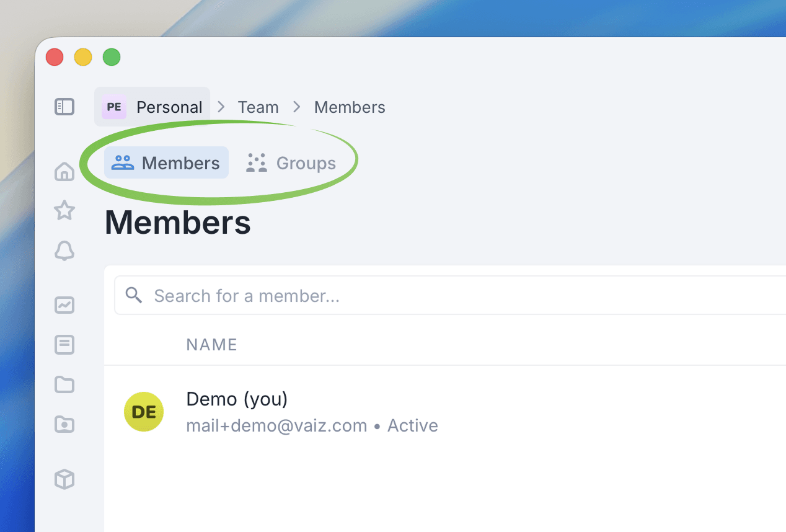Open the Home icon in sidebar
Viewport: 786px width, 532px height.
pyautogui.click(x=64, y=171)
